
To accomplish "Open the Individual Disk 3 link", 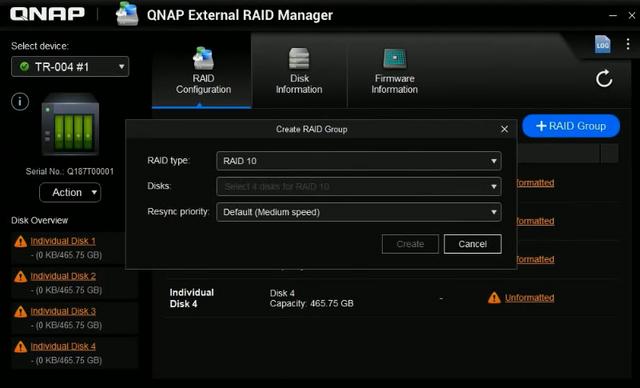I will click(x=63, y=311).
